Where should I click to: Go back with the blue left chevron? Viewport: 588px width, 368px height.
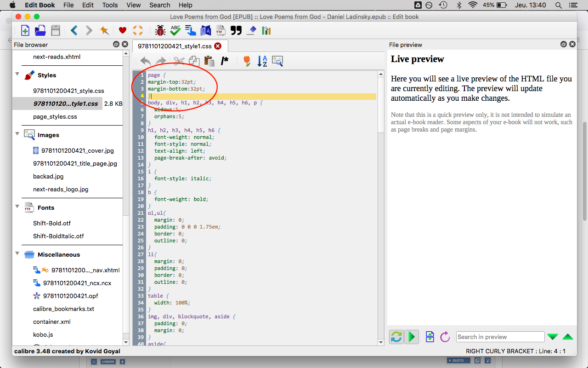(x=74, y=31)
